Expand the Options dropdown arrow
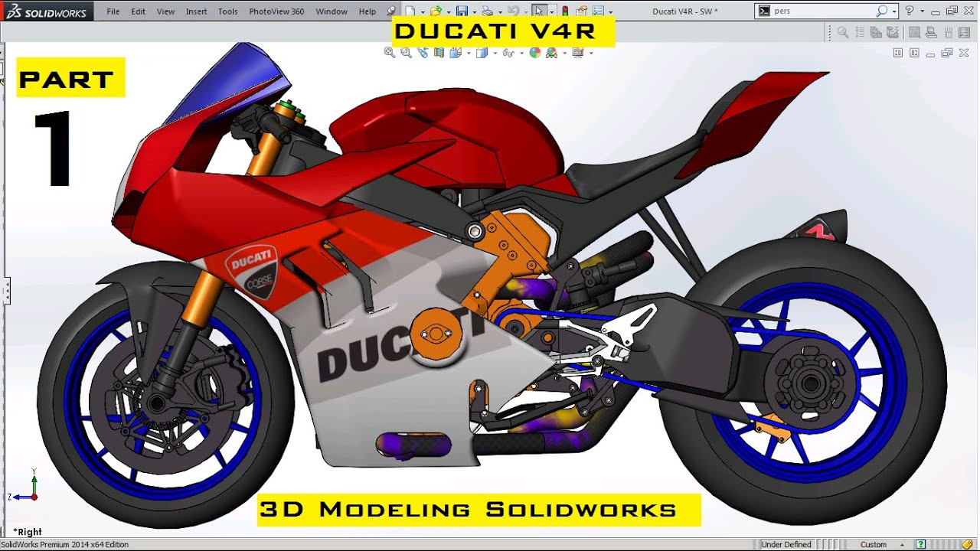The image size is (980, 551). 610,12
